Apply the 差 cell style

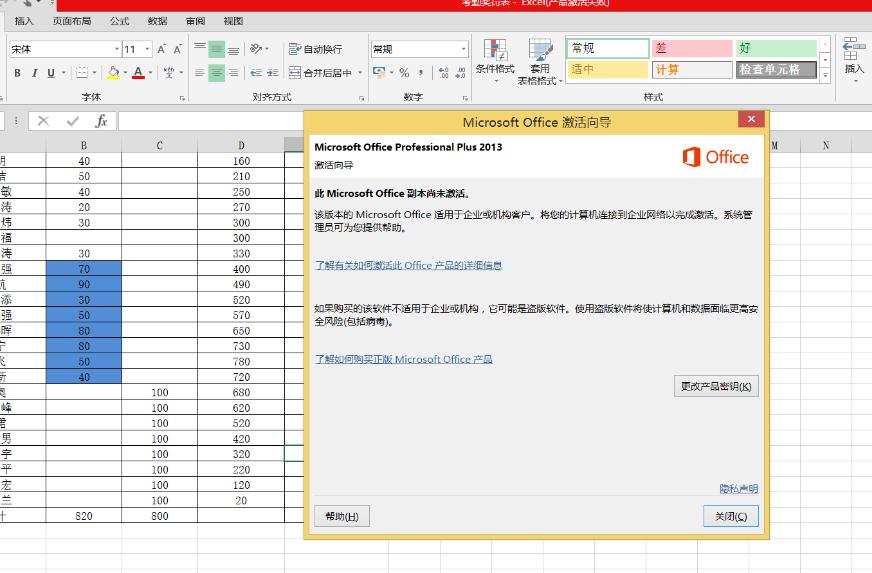[x=692, y=48]
